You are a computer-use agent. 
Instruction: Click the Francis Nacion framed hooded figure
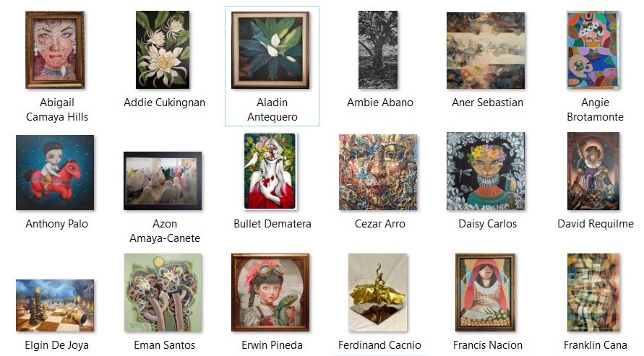[486, 292]
